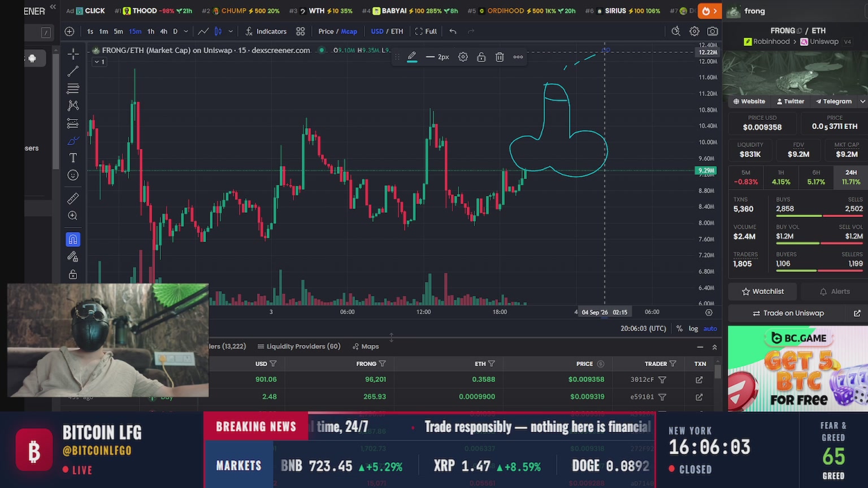Select the crosshair cursor tool

click(x=73, y=54)
